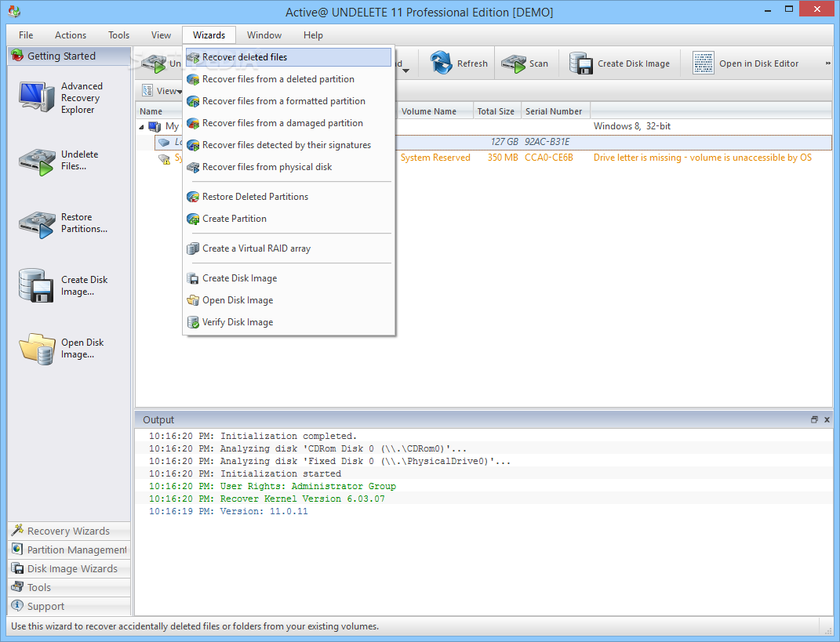The image size is (840, 642).
Task: Switch to Support sidebar panel
Action: (69, 606)
